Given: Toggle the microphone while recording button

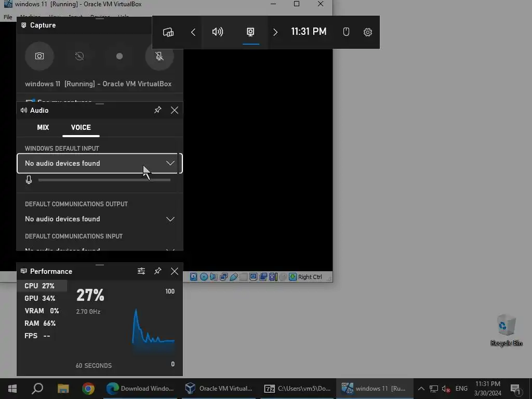Looking at the screenshot, I should 159,56.
